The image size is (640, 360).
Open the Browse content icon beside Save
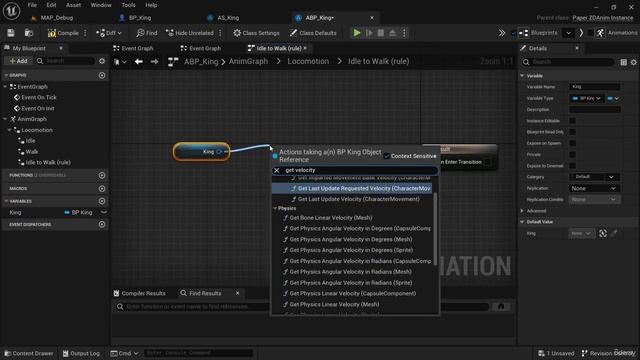tap(29, 33)
